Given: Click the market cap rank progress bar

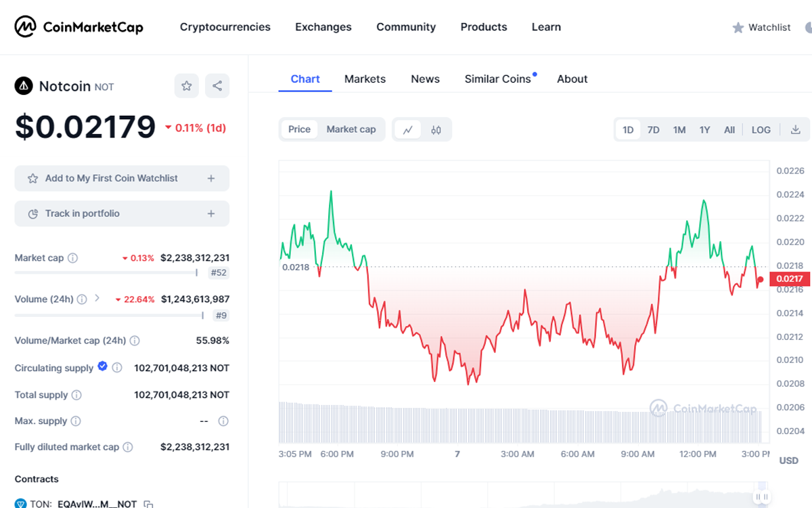Looking at the screenshot, I should click(x=106, y=272).
